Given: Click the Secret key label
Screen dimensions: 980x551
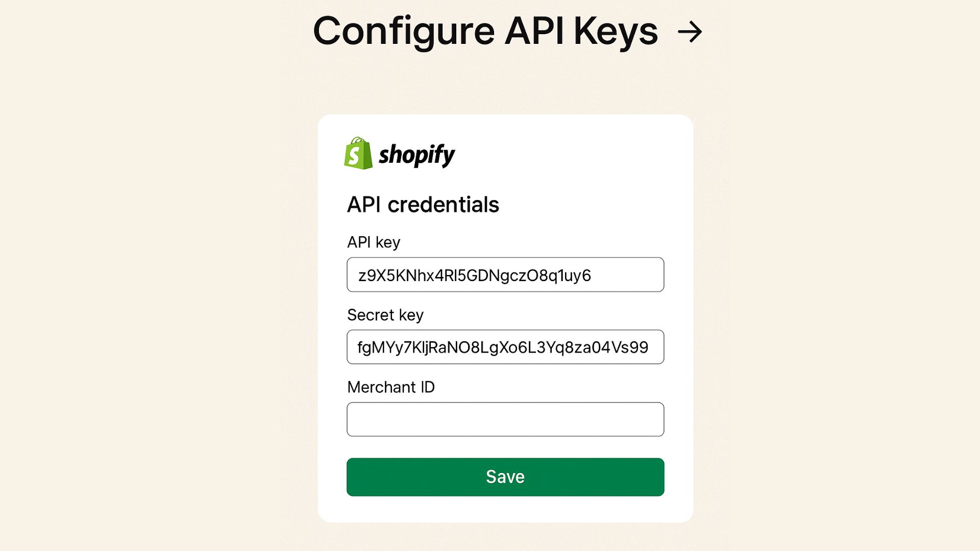Looking at the screenshot, I should click(385, 315).
